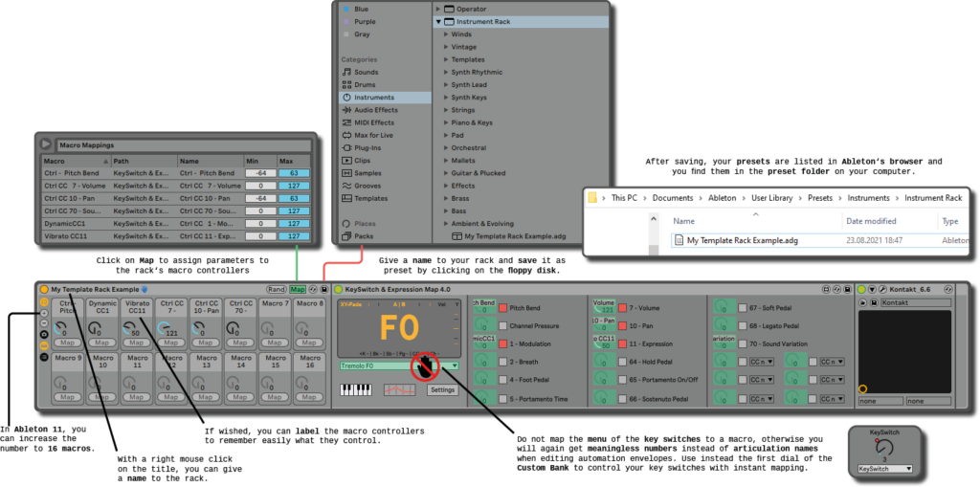The width and height of the screenshot is (980, 487).
Task: Expand the Orchestral folder
Action: (446, 148)
